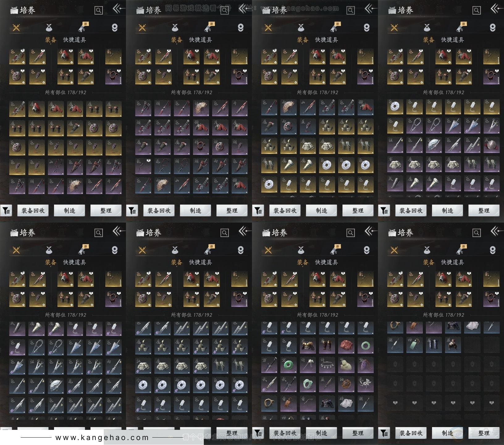
Task: Click 装备回收 button in top-right panel
Action: pyautogui.click(x=411, y=210)
